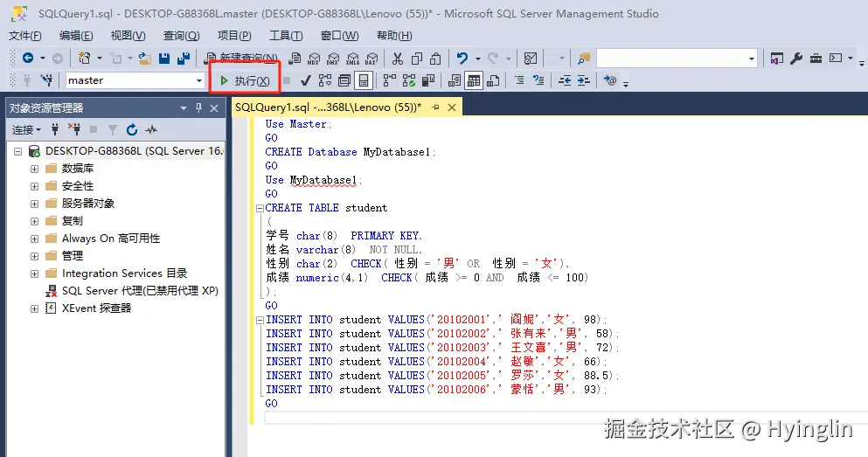Image resolution: width=868 pixels, height=457 pixels.
Task: Click the Cut scissors icon
Action: (397, 58)
